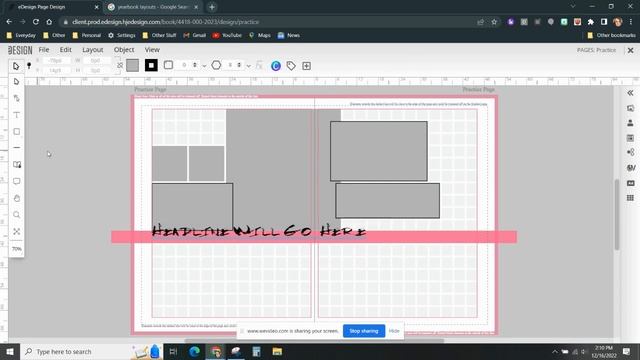The width and height of the screenshot is (640, 360).
Task: Open the images library panel icon
Action: (x=630, y=108)
